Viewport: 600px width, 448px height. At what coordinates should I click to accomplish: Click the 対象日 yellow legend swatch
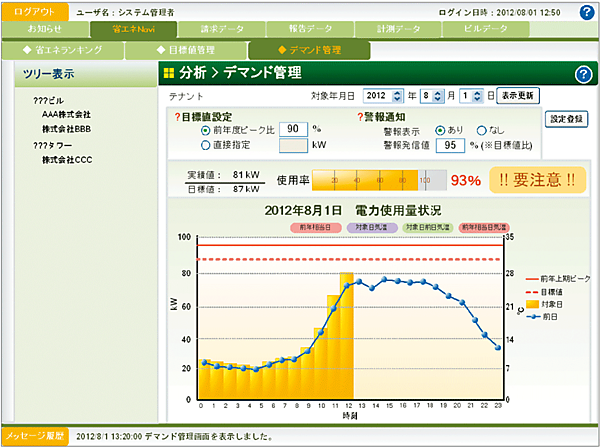tap(532, 305)
